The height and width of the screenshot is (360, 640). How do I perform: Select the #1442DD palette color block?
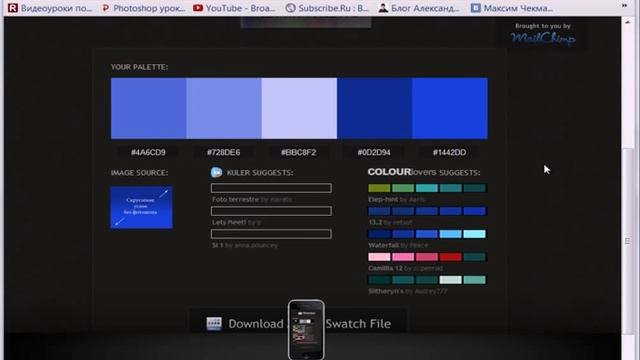point(450,108)
